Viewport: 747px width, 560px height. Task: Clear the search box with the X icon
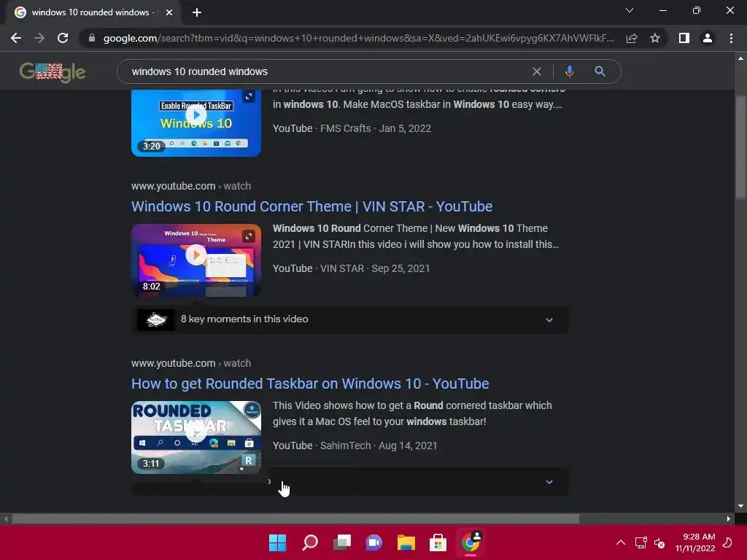[x=537, y=71]
